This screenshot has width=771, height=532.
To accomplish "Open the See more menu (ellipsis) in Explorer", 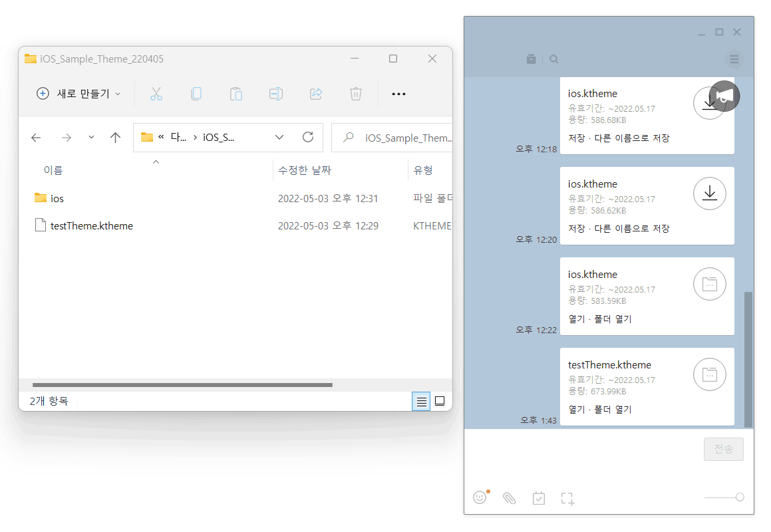I will (x=398, y=93).
